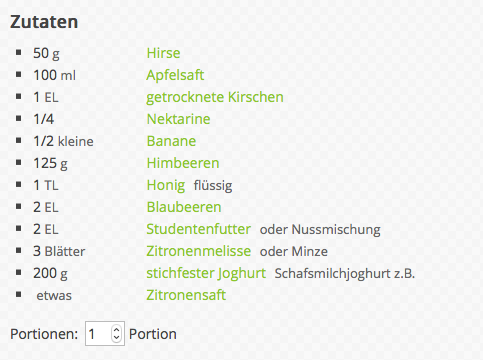The width and height of the screenshot is (483, 360).
Task: Select the Zutaten heading
Action: point(44,22)
